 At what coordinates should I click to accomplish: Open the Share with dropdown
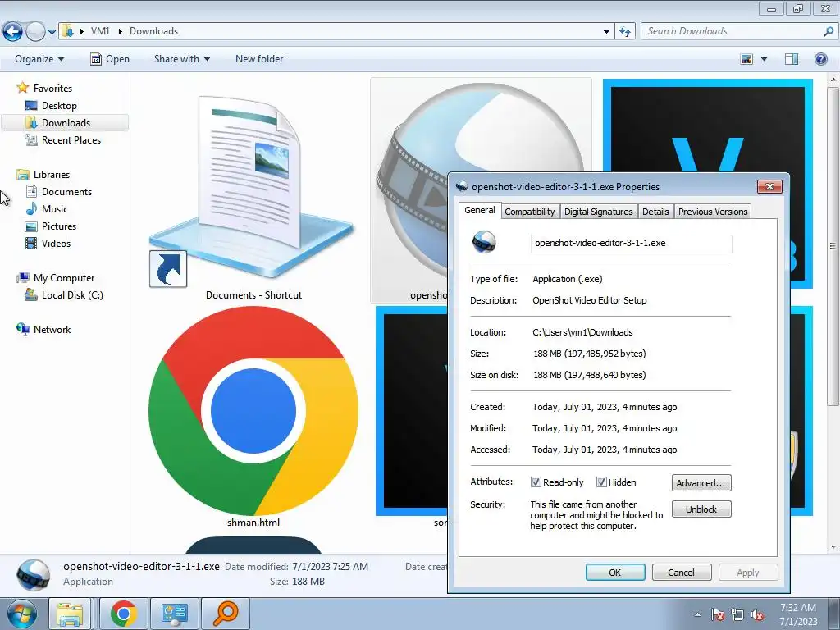(x=181, y=59)
